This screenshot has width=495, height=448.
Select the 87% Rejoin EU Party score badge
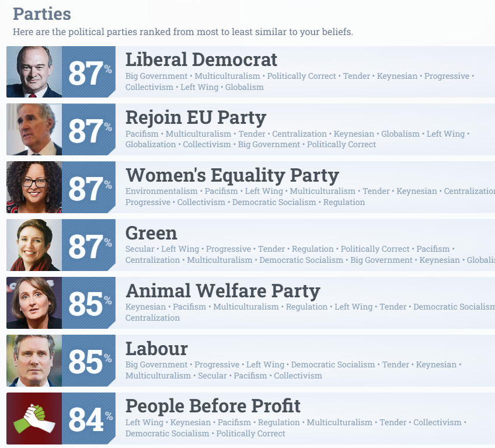[x=89, y=130]
